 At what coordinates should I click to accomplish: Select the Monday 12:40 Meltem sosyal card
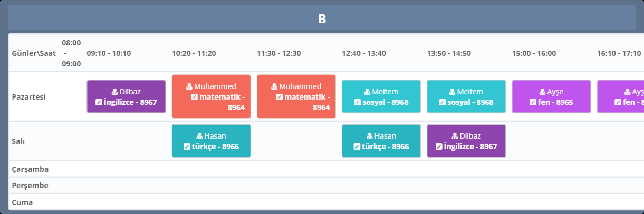[x=381, y=96]
